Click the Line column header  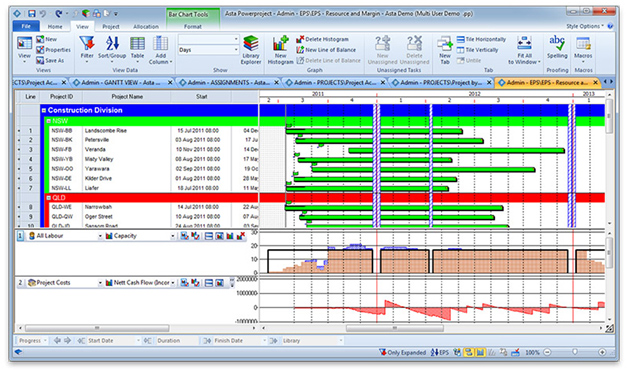click(30, 97)
